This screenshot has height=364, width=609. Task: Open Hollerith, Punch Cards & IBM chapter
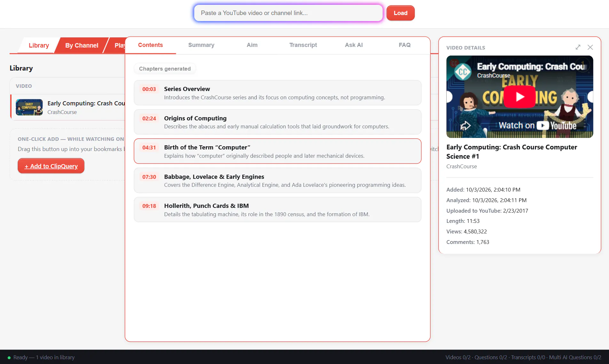point(277,209)
